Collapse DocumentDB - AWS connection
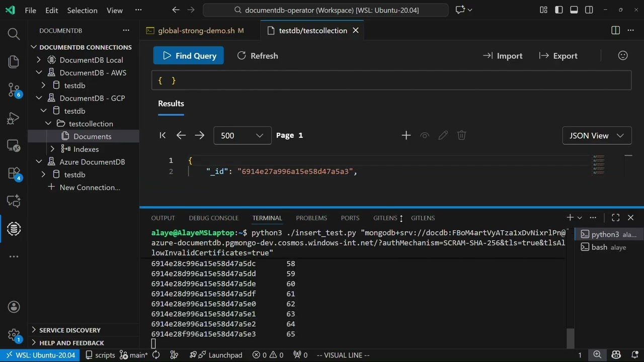The height and width of the screenshot is (362, 644). [39, 73]
